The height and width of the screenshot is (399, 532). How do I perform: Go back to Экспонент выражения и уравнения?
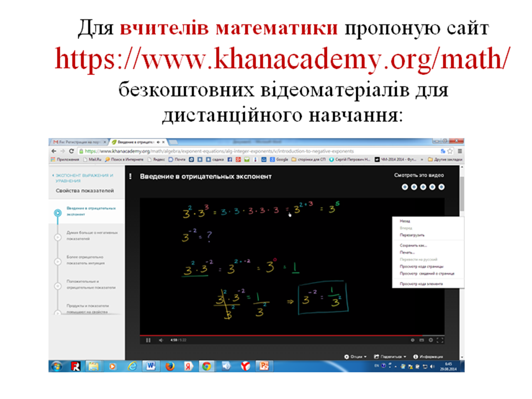click(x=83, y=178)
